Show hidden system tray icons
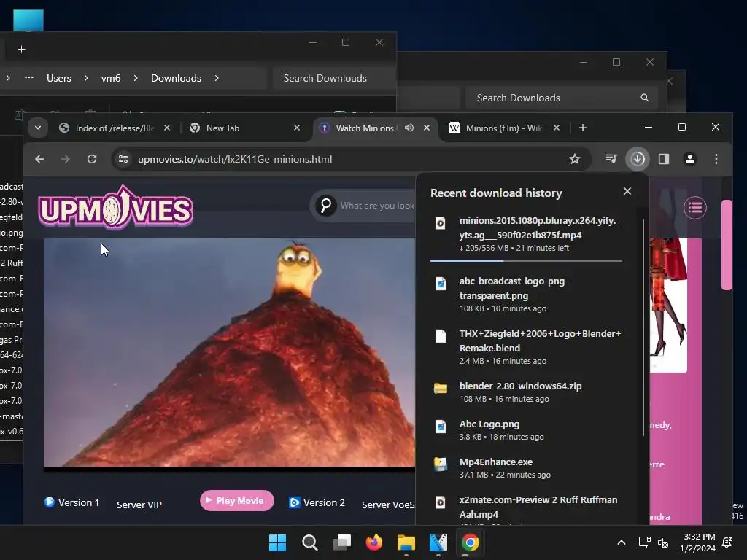The width and height of the screenshot is (747, 560). pyautogui.click(x=622, y=542)
